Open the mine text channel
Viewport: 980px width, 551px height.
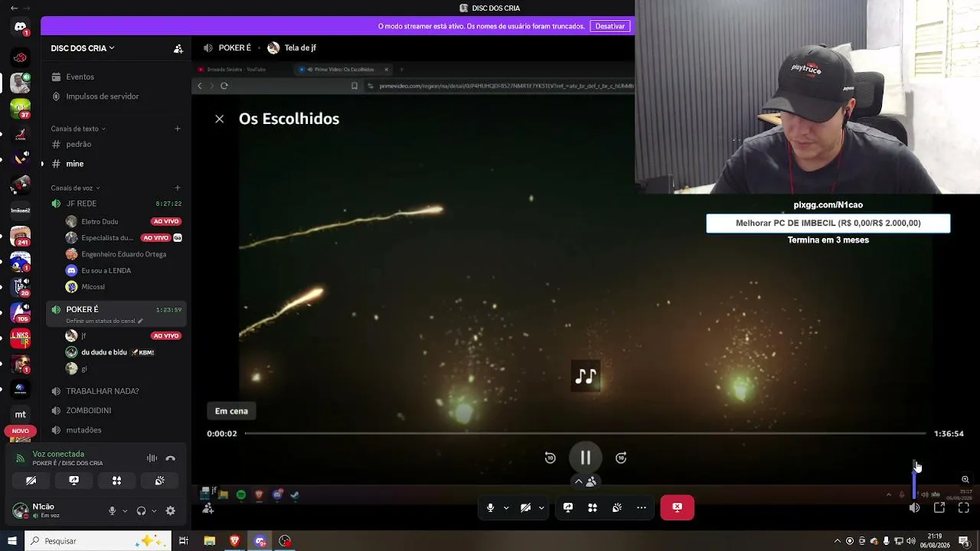point(115,164)
